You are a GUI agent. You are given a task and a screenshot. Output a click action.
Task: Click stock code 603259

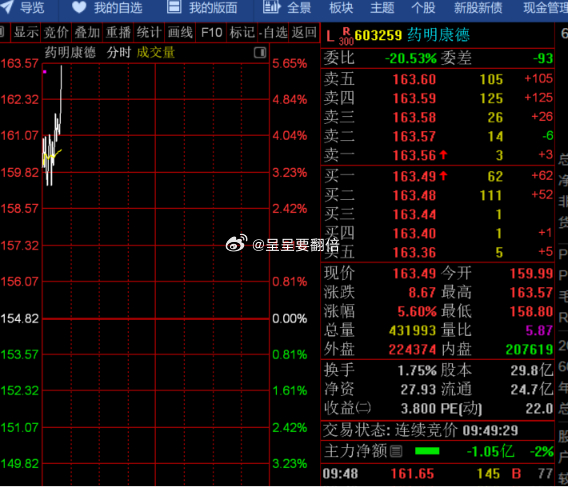[x=378, y=36]
